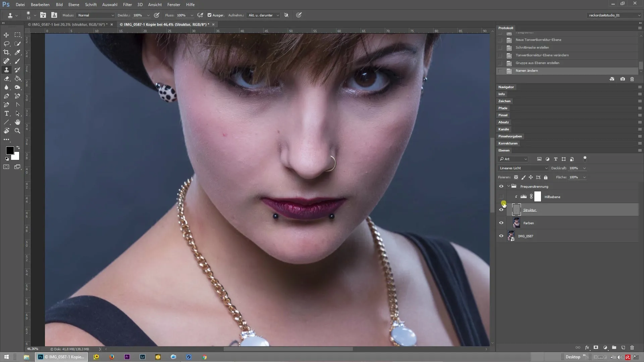This screenshot has height=362, width=644.
Task: Select the Eraser tool
Action: tap(6, 78)
